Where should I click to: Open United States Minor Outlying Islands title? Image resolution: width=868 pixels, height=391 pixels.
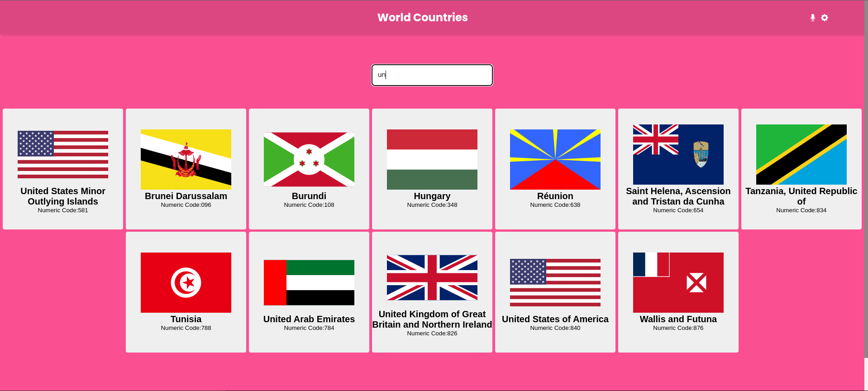click(63, 196)
